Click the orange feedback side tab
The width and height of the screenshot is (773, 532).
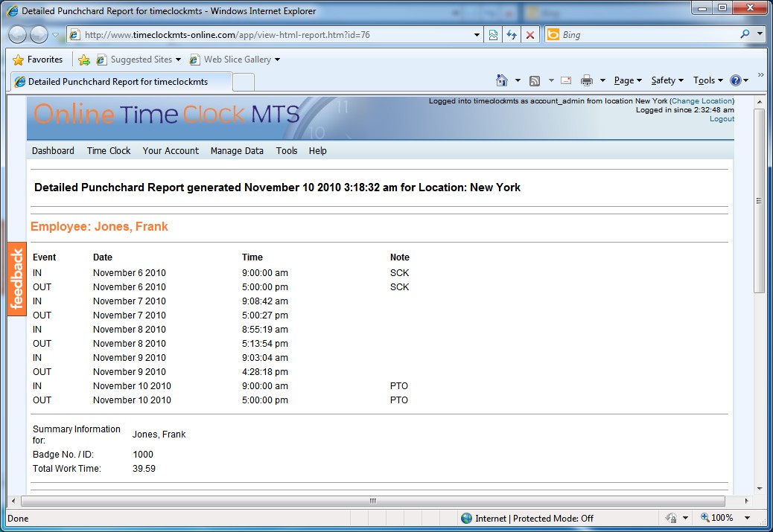point(17,279)
